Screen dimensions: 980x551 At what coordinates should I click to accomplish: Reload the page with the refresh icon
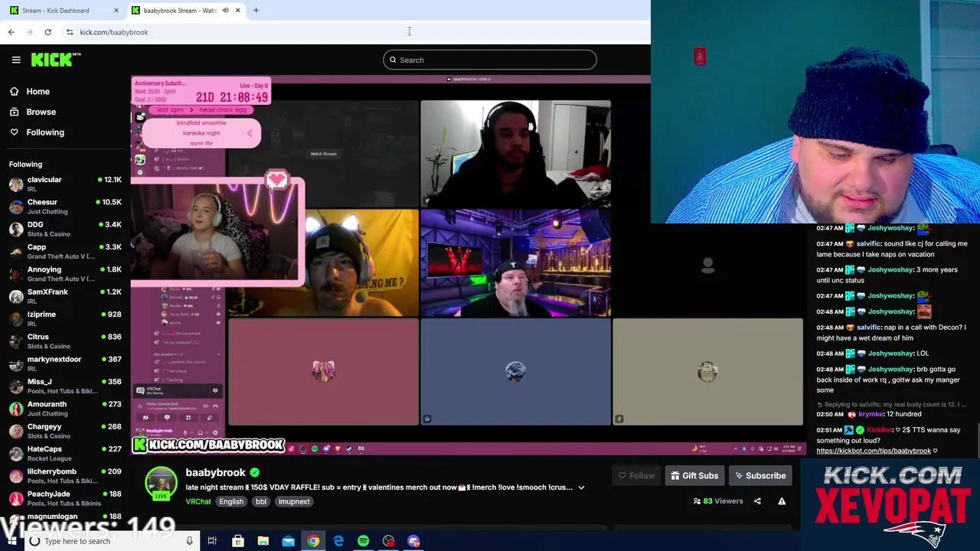tap(47, 32)
